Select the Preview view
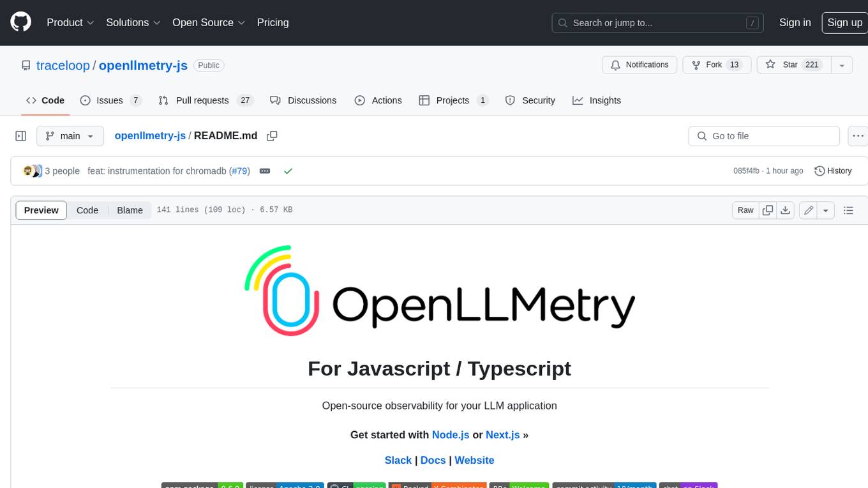 point(41,210)
